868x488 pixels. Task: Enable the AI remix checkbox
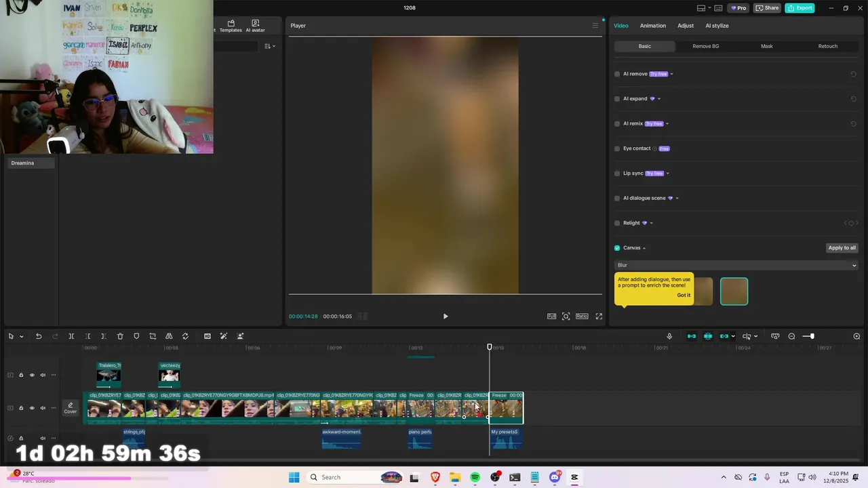[617, 124]
